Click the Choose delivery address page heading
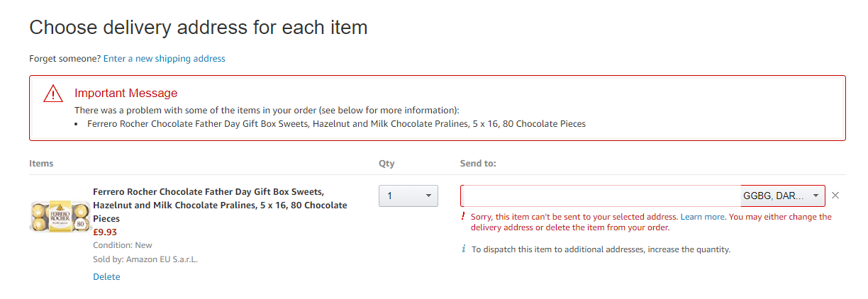 point(199,28)
